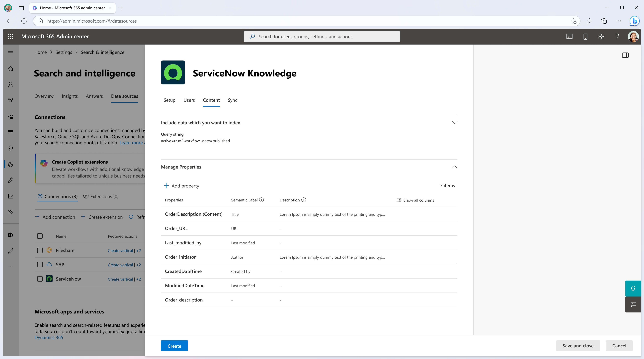The height and width of the screenshot is (359, 644).
Task: Click the Fileshare connection icon
Action: pos(49,250)
